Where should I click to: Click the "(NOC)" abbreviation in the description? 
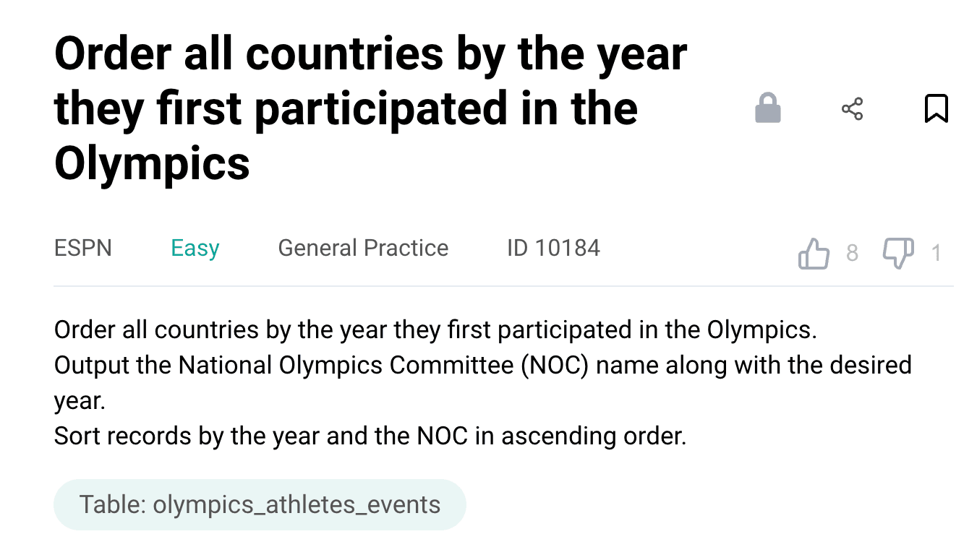point(556,366)
